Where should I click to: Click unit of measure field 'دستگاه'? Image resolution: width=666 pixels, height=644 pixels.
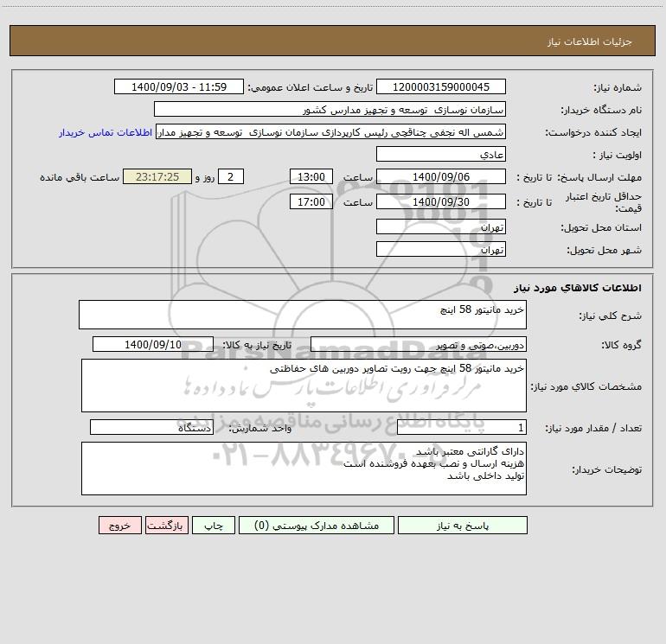click(x=151, y=428)
